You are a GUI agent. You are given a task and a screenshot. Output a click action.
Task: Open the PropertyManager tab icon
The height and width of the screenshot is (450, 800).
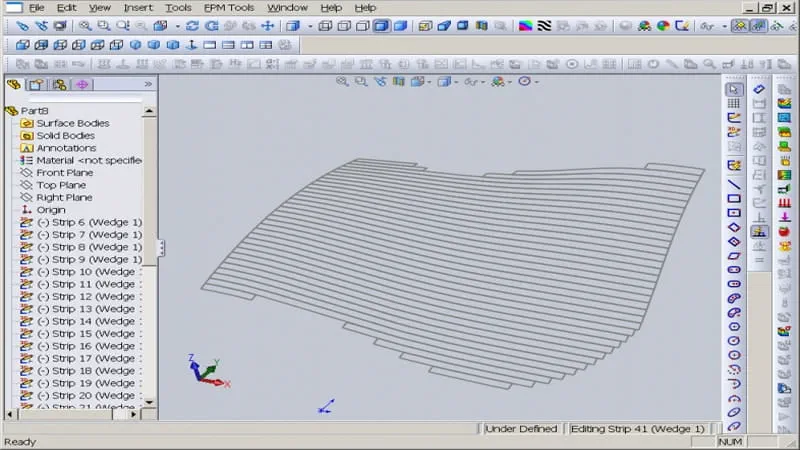tap(36, 85)
